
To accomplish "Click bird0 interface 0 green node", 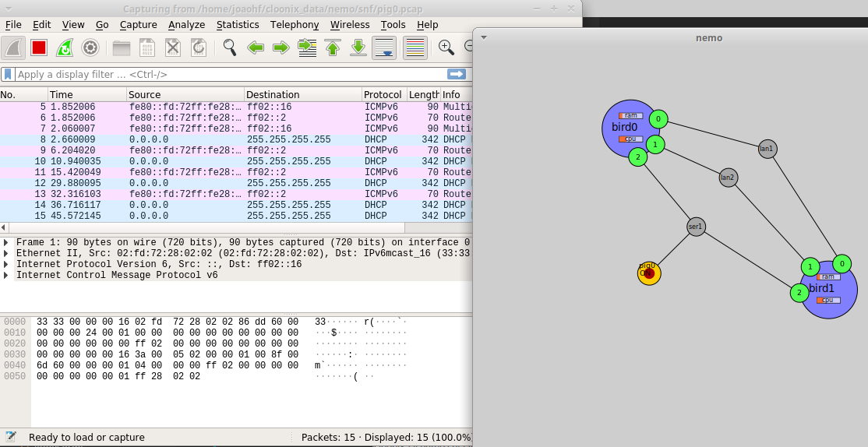I will point(658,118).
